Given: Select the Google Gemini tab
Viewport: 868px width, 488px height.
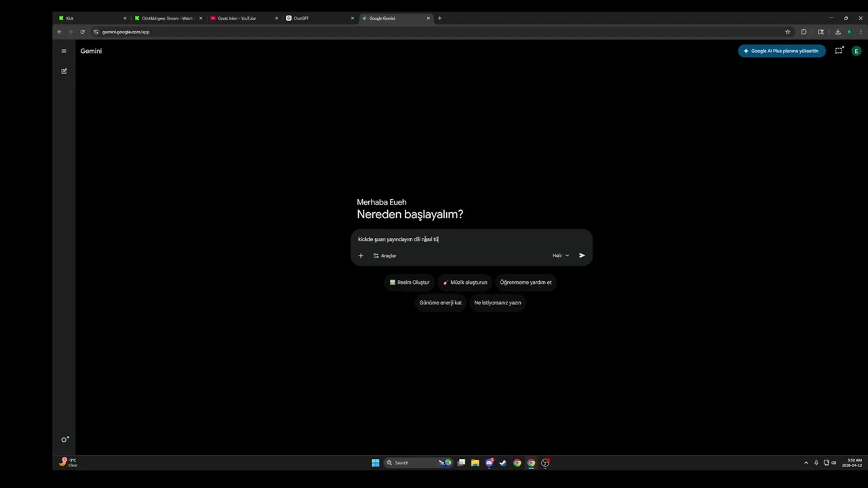Looking at the screenshot, I should [395, 18].
